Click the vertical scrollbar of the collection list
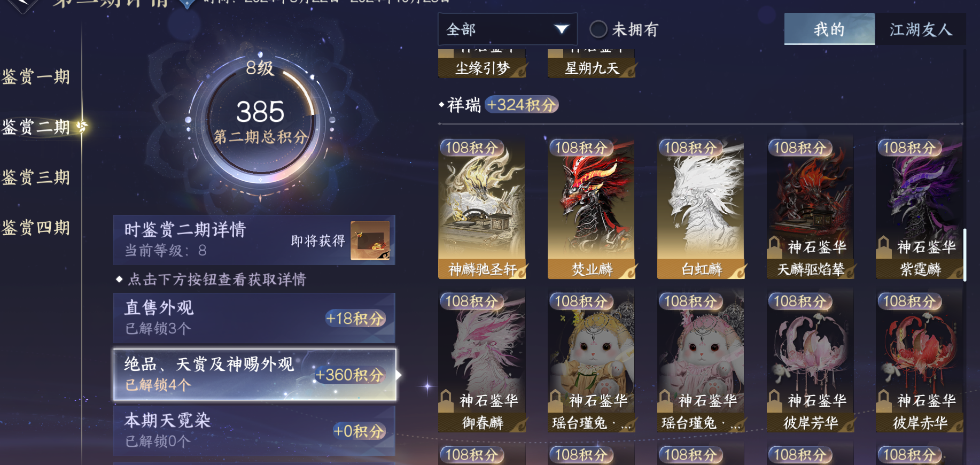This screenshot has width=980, height=465. [965, 255]
